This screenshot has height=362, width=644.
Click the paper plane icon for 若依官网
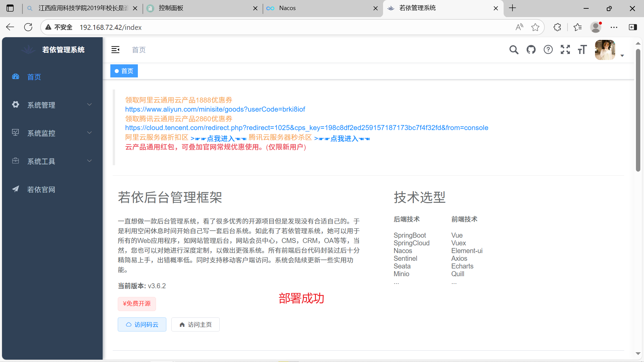(x=16, y=189)
